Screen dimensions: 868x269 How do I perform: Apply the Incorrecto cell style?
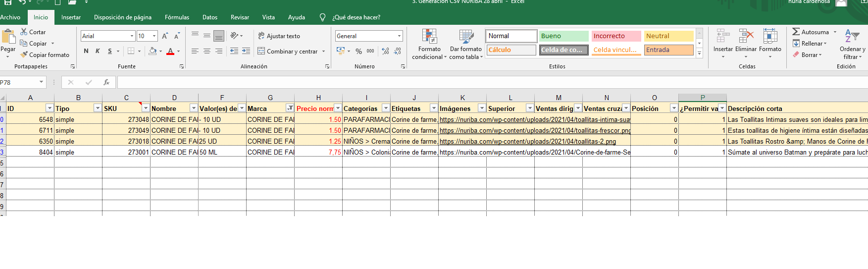616,36
